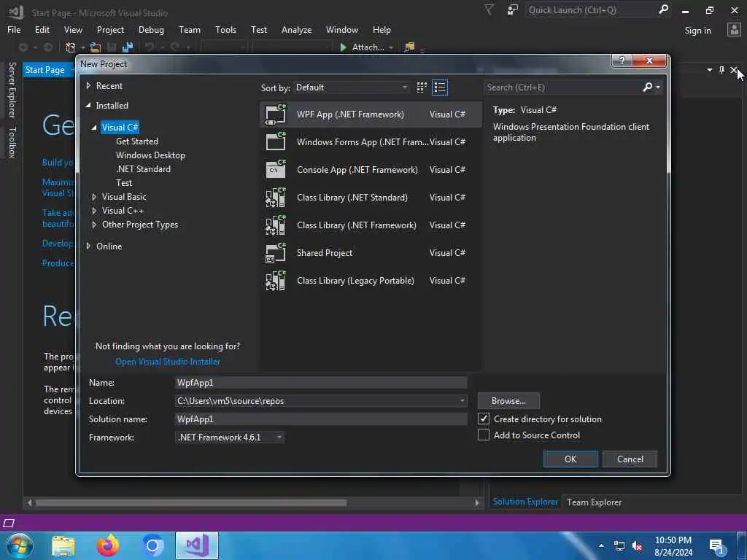The height and width of the screenshot is (560, 747).
Task: Click the muted volume tray icon
Action: pyautogui.click(x=637, y=545)
